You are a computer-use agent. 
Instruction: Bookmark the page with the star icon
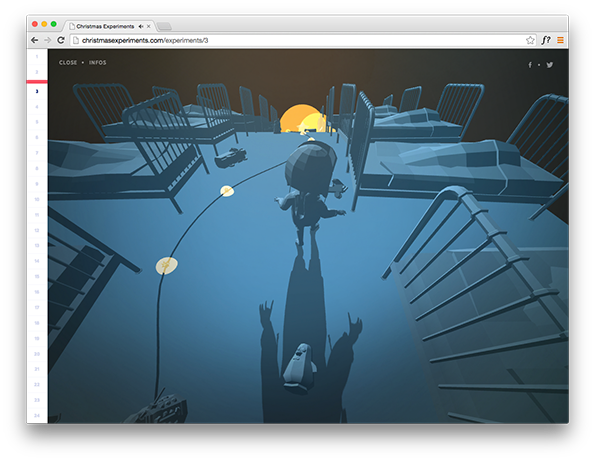530,40
